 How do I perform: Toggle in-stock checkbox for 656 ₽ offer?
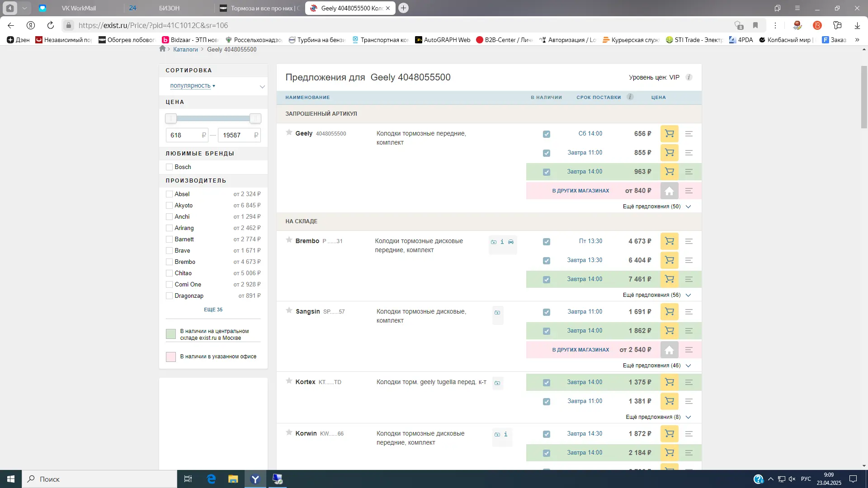coord(547,134)
